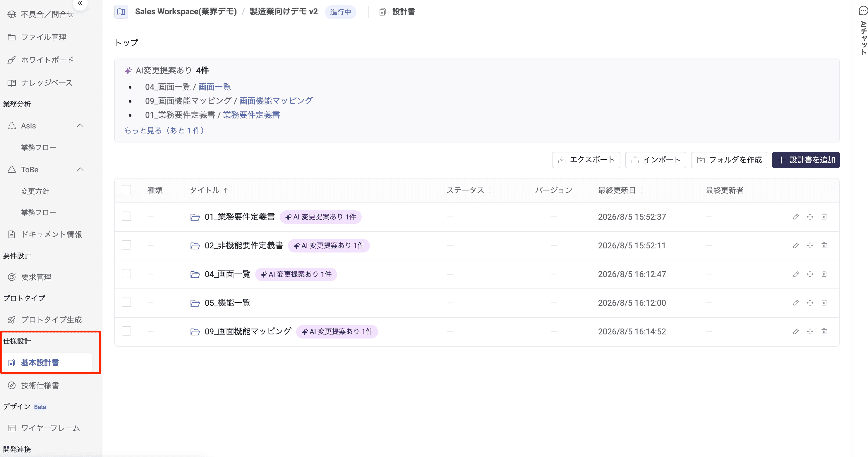Screen dimensions: 868x457
Task: Open 業務フロー under ToBe
Action: (38, 212)
